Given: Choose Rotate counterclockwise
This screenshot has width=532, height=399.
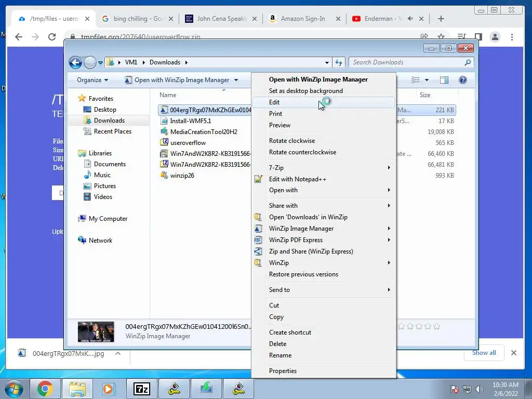Looking at the screenshot, I should click(x=323, y=152).
